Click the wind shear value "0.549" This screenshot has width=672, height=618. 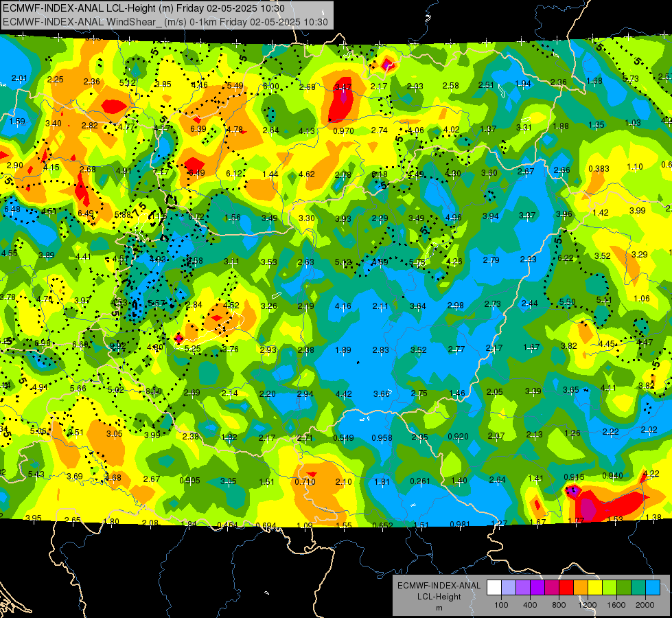click(x=343, y=438)
